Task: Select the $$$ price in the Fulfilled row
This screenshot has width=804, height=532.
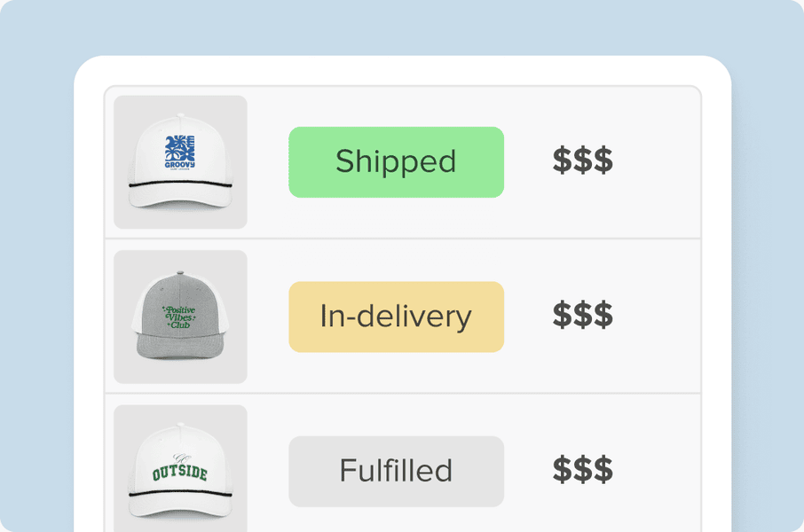Action: [582, 470]
